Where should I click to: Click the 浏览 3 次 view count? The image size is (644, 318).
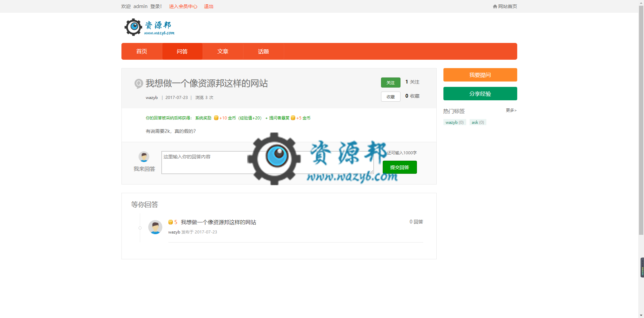(204, 98)
